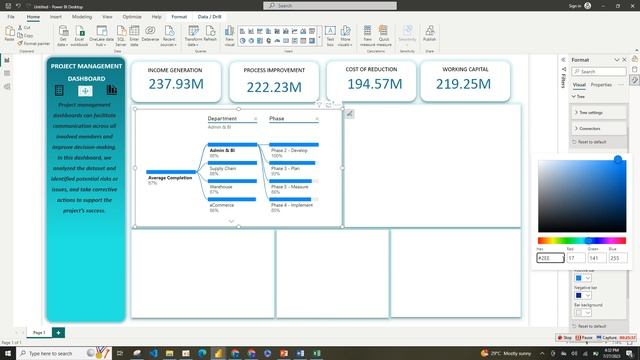Open the Excel workbook data source
Screen dimensions: 640x360
coord(80,36)
